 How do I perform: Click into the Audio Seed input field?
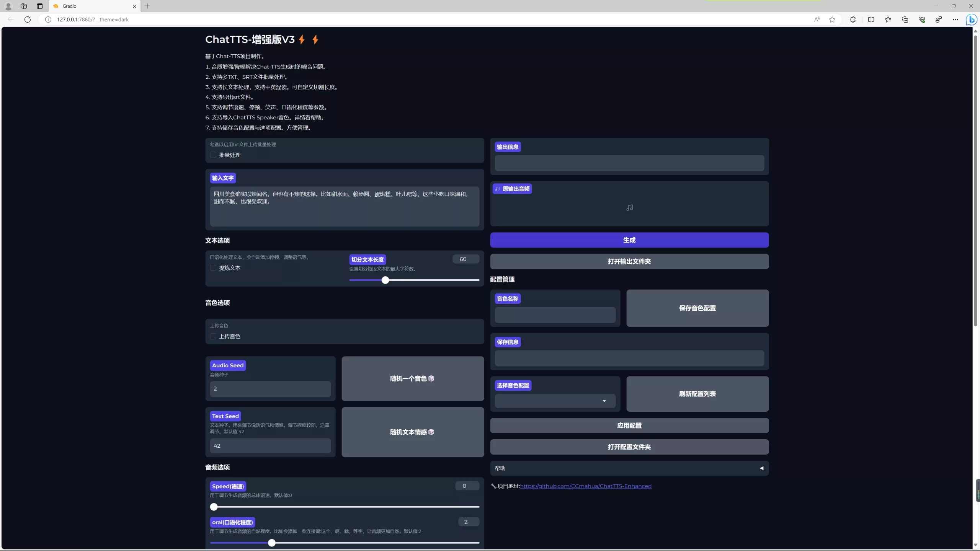click(x=270, y=389)
